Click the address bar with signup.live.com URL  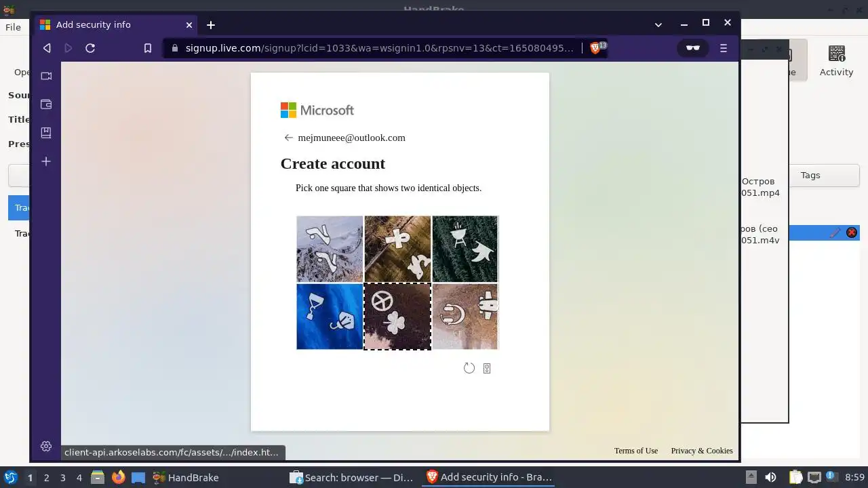pos(378,48)
